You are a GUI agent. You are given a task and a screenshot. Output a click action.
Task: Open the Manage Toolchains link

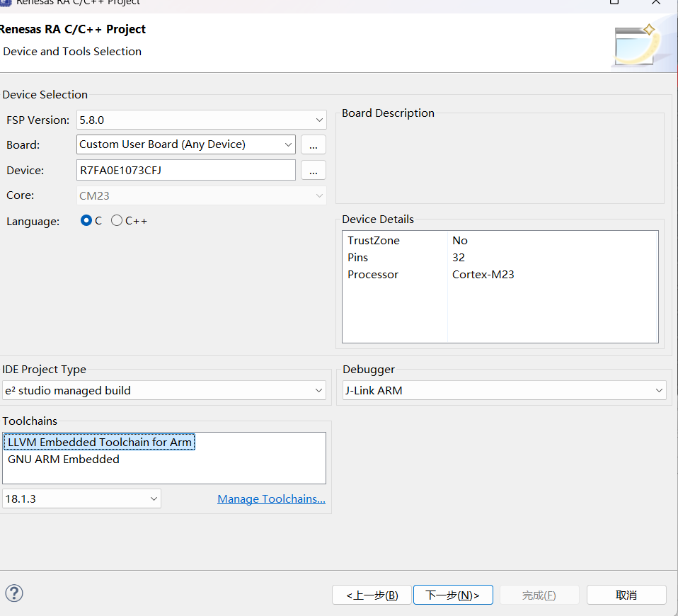pos(271,498)
